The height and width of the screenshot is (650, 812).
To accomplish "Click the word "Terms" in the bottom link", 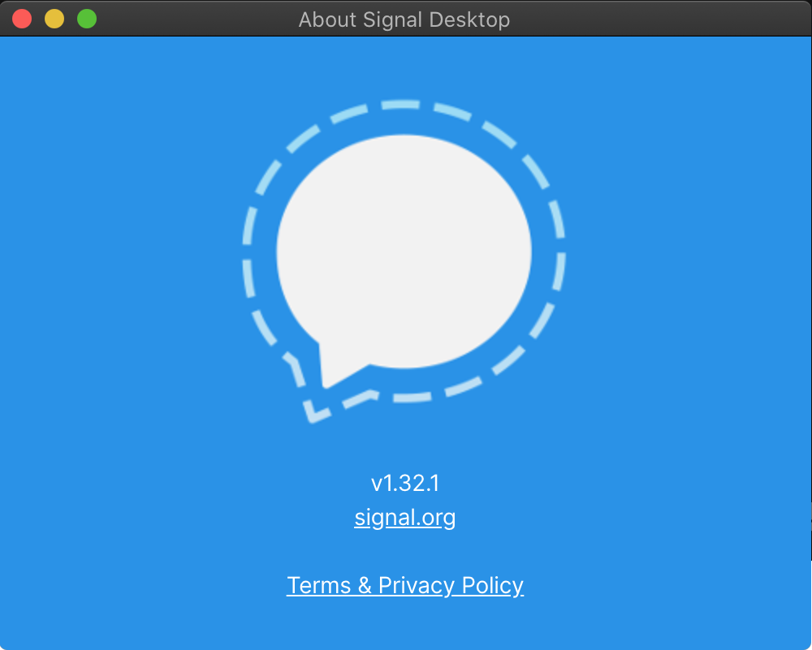I will [319, 585].
